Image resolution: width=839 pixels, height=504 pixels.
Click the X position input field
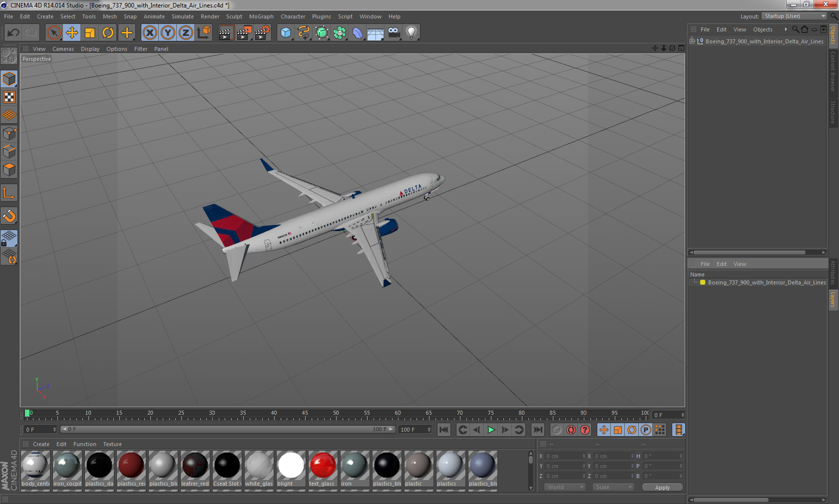tap(564, 456)
